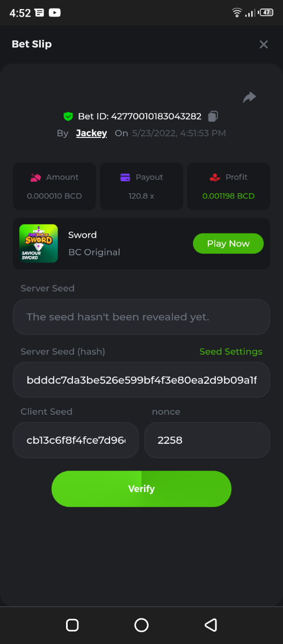
Task: Tap the red Profit icon
Action: (215, 177)
